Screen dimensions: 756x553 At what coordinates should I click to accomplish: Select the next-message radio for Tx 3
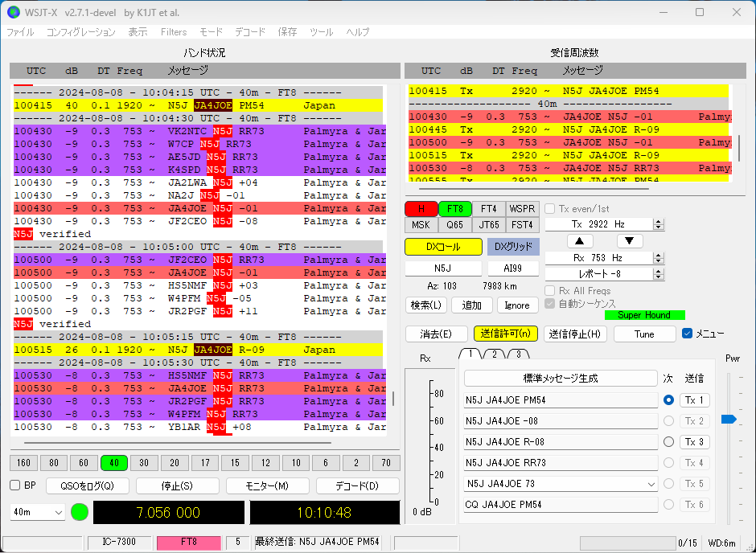pos(668,442)
